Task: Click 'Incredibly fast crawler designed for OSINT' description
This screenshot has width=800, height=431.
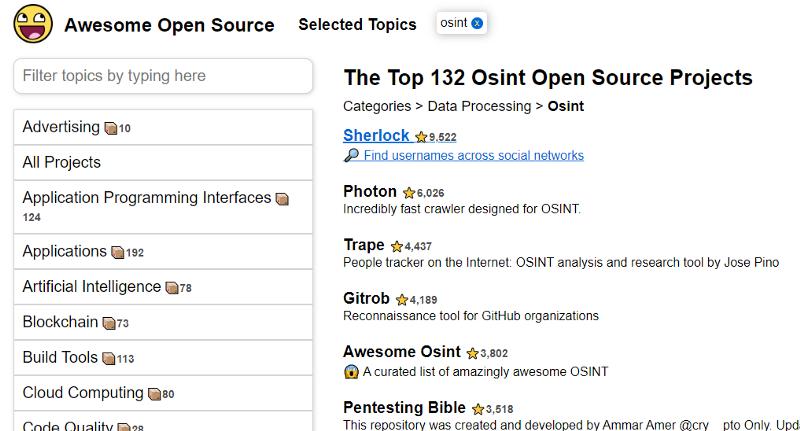Action: click(462, 209)
